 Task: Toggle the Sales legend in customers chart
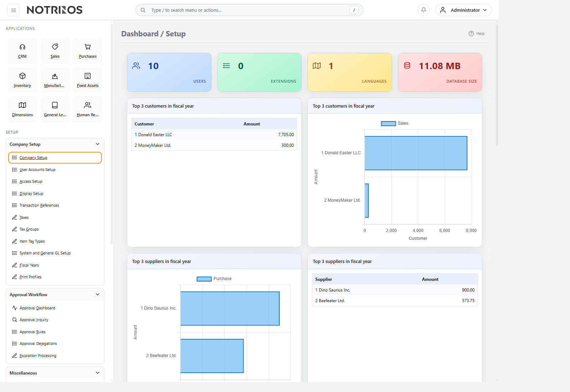[395, 123]
